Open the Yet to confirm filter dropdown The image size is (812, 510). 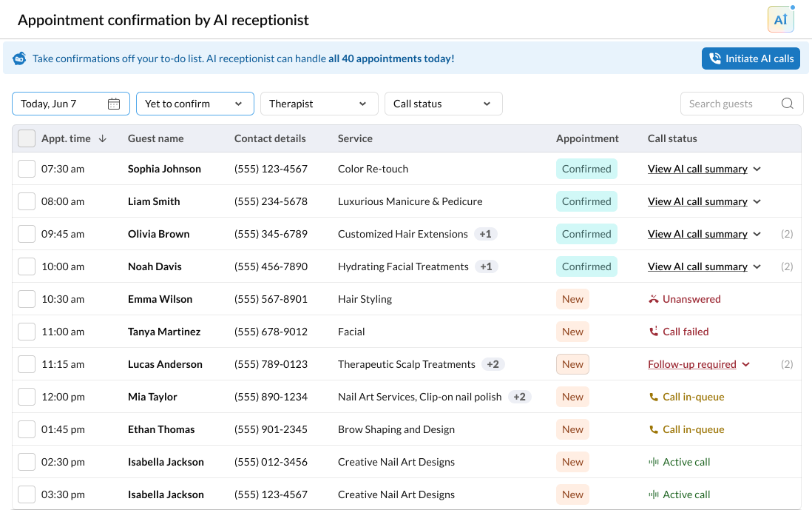(194, 104)
